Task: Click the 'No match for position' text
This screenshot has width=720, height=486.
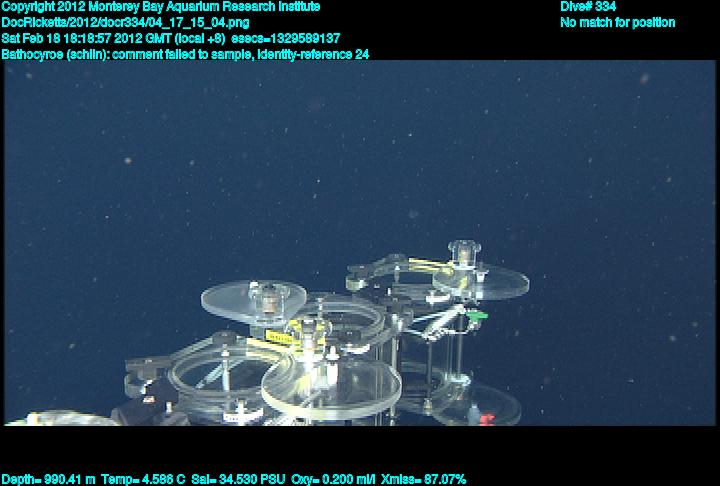Action: (617, 23)
